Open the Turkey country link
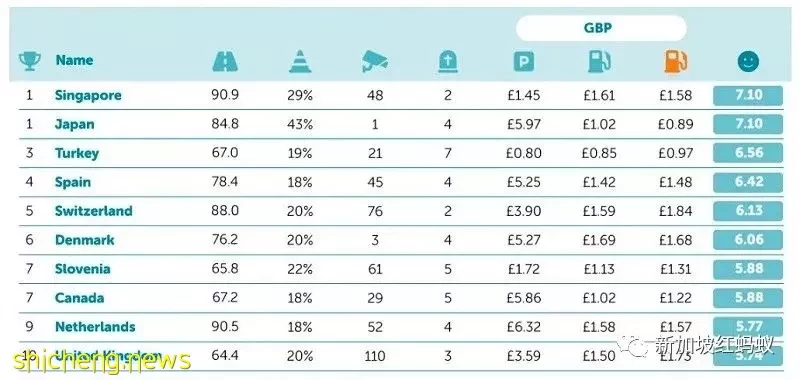The image size is (800, 380). coord(77,154)
